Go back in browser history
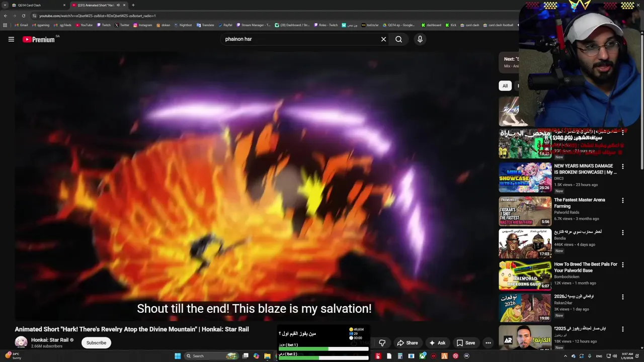The height and width of the screenshot is (362, 644). pyautogui.click(x=5, y=16)
